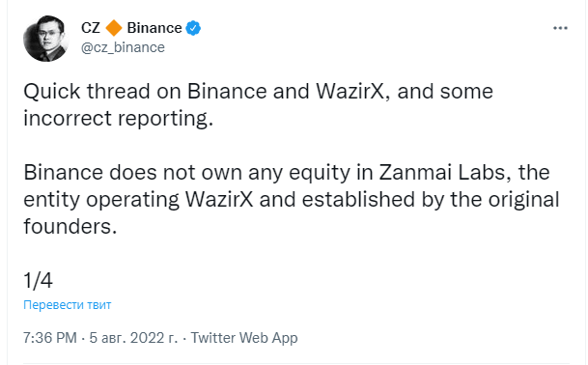The width and height of the screenshot is (588, 365).
Task: Click the blue verified checkmark badge
Action: click(x=193, y=28)
